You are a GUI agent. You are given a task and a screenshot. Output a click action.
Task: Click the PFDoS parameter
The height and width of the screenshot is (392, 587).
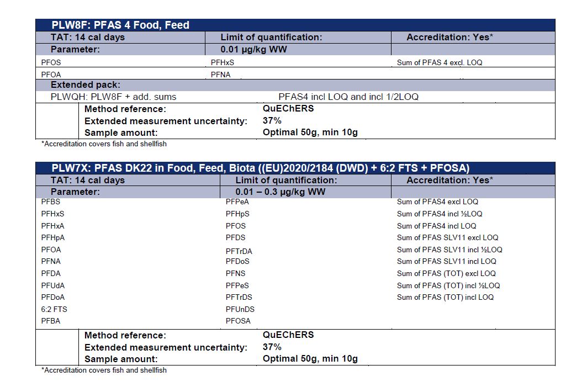click(x=237, y=261)
